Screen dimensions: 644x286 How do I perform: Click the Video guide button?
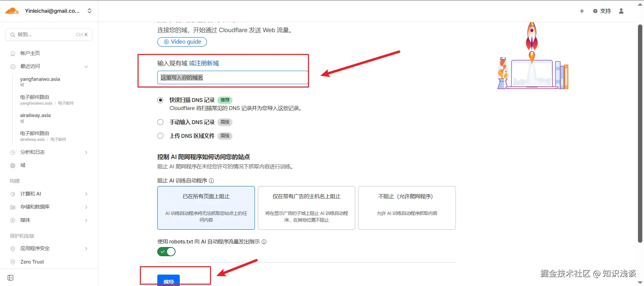point(182,42)
